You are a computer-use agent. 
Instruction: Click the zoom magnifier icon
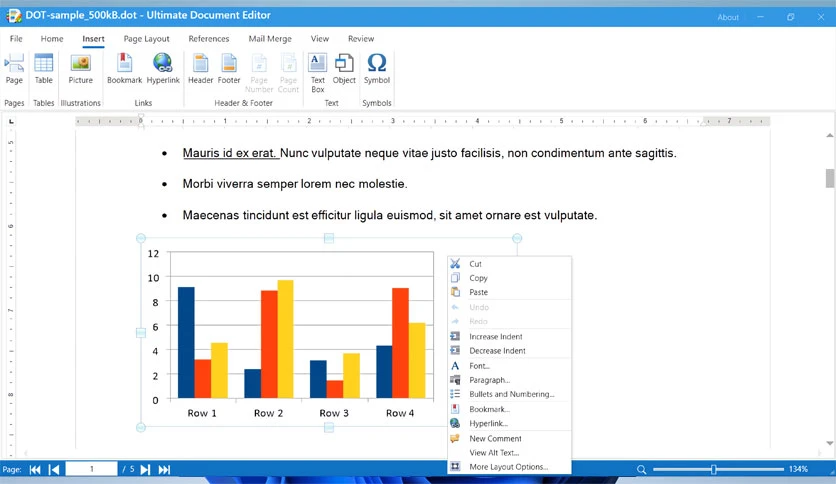click(x=641, y=470)
